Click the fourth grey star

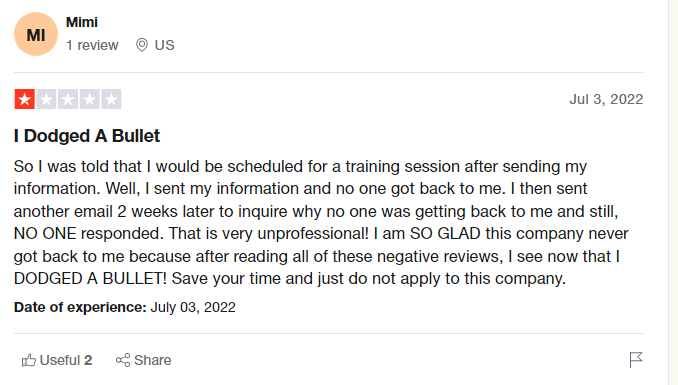pyautogui.click(x=90, y=99)
